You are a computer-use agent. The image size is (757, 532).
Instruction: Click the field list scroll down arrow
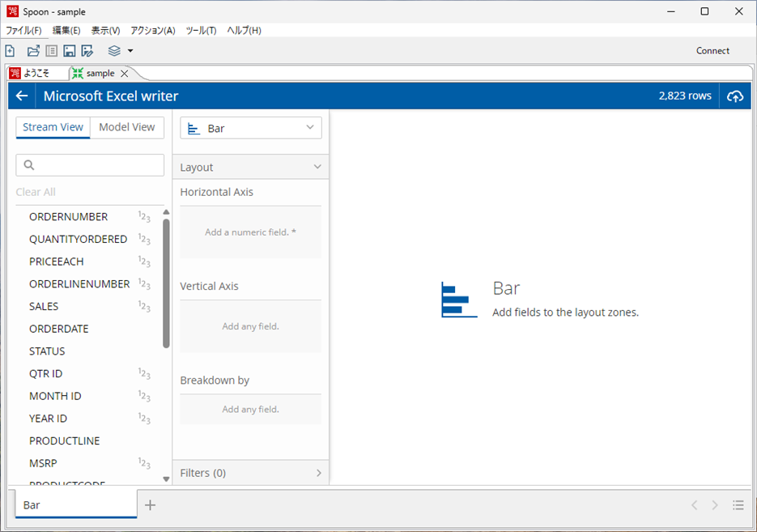(167, 479)
